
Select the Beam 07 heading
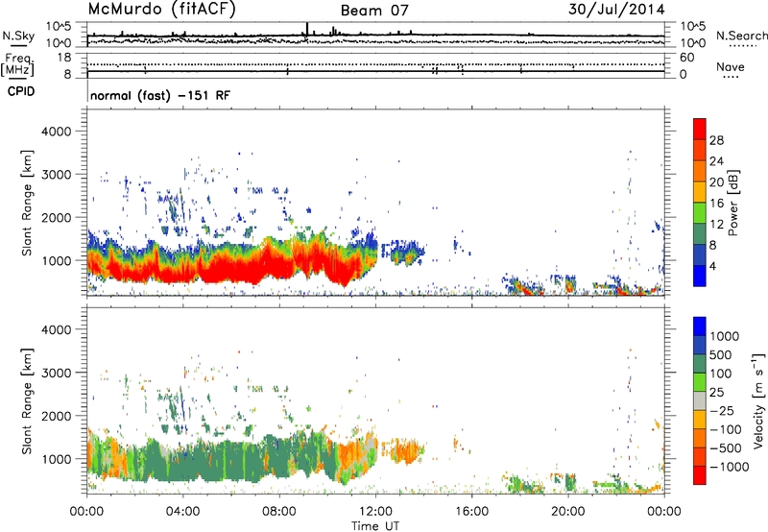374,11
